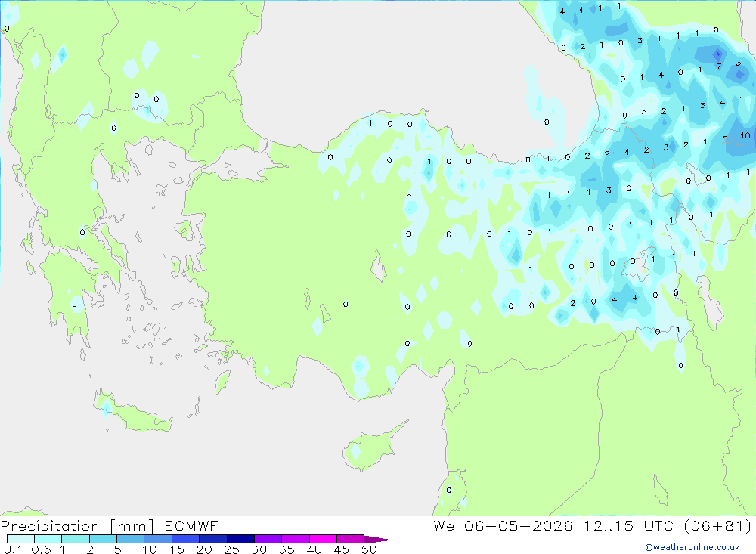Click the '0.1' legend scale label

(x=13, y=549)
